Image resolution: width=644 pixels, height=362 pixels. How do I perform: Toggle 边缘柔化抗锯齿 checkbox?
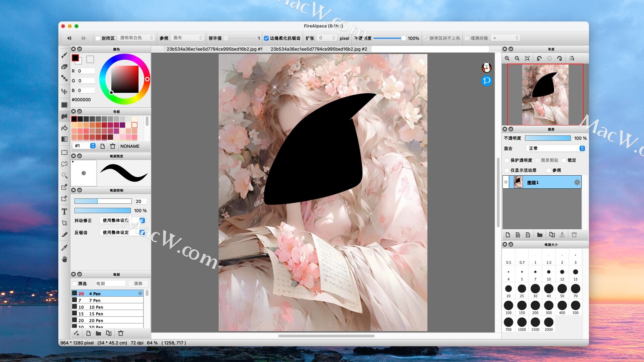(x=266, y=38)
